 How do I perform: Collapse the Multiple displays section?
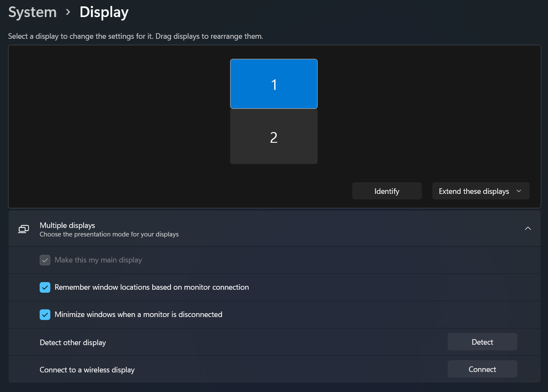pos(528,228)
